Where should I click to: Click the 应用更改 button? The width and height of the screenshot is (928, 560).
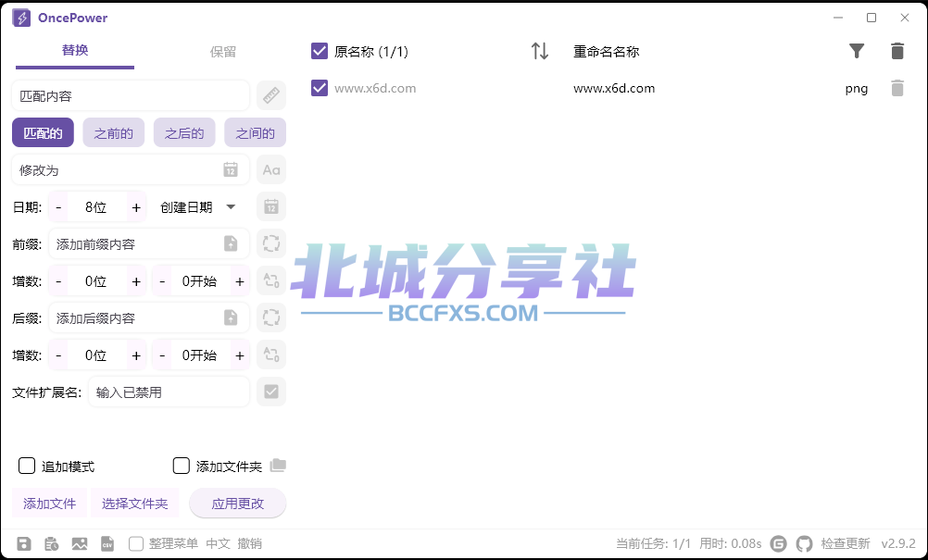pos(237,504)
